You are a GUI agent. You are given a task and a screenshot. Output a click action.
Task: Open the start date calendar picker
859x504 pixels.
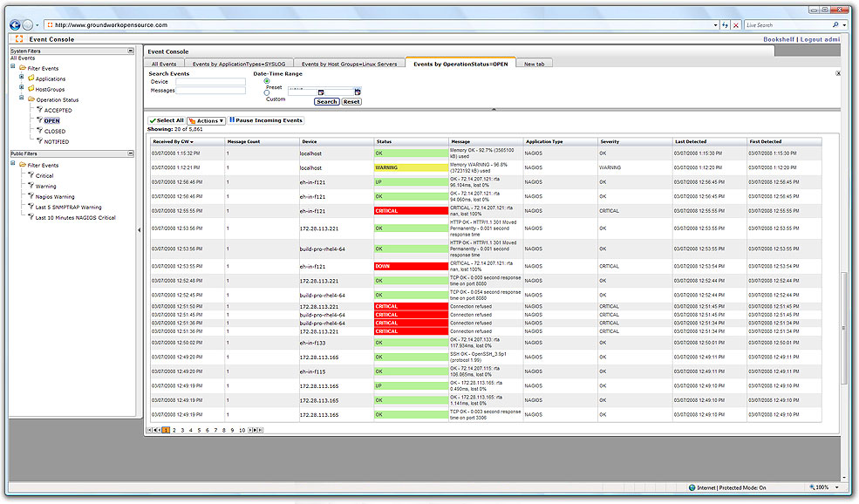point(321,92)
